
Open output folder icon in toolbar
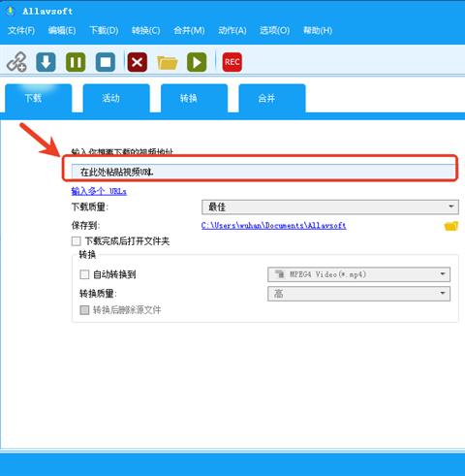click(167, 62)
